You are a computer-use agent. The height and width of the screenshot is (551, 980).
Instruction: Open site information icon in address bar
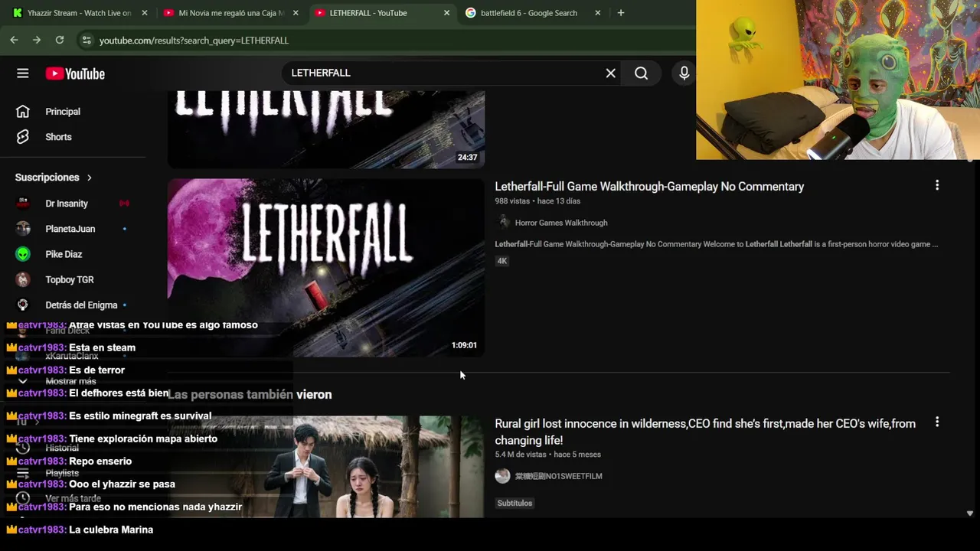87,40
